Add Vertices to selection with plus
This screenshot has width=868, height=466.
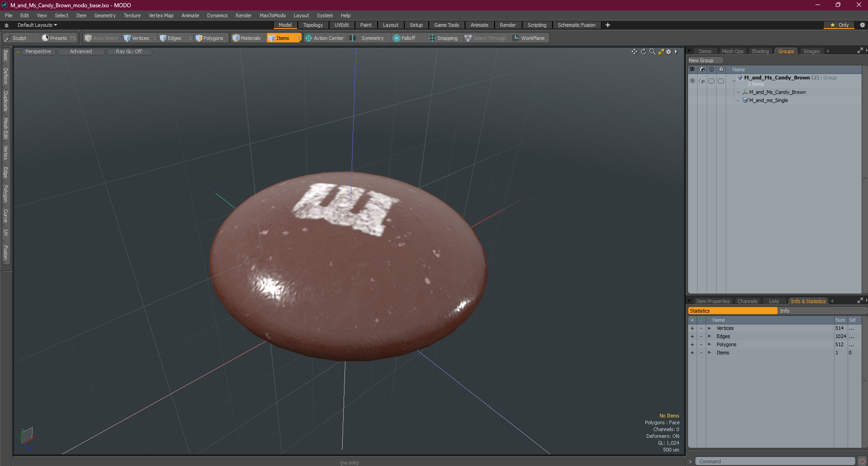[692, 328]
